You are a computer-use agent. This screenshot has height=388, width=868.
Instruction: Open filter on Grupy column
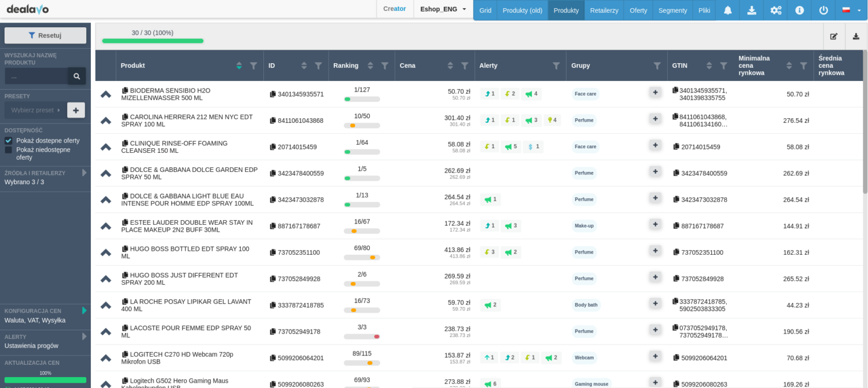coord(657,66)
